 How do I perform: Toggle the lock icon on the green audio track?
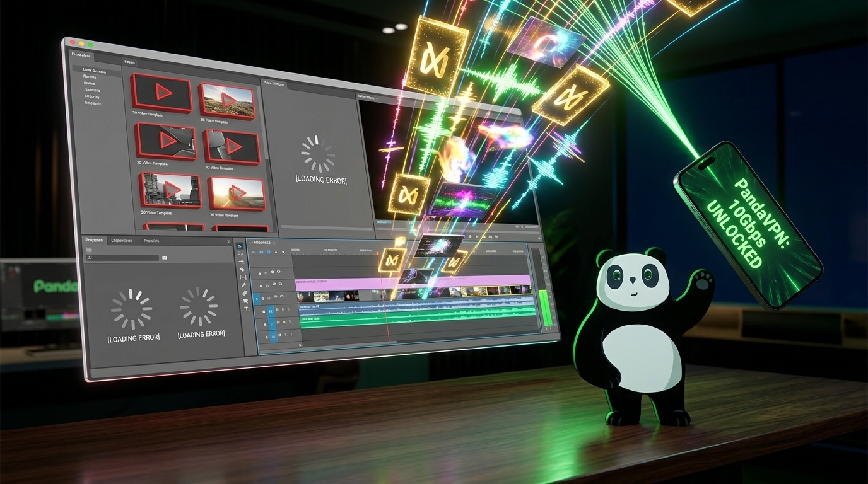click(265, 324)
